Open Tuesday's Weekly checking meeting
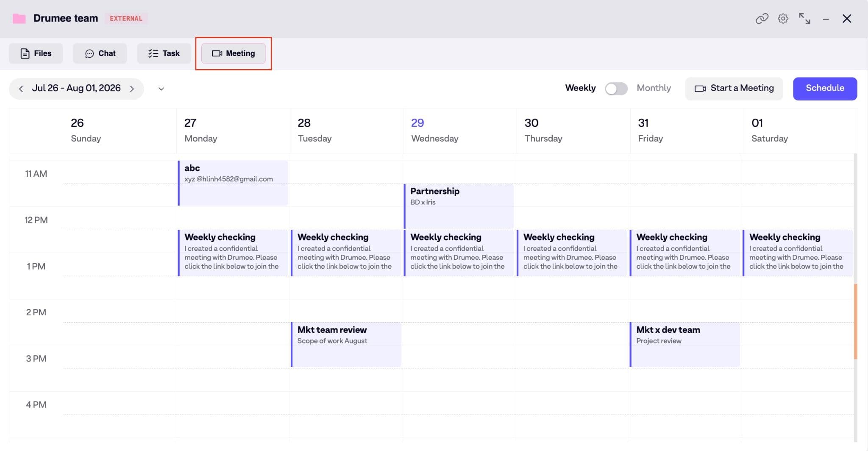Screen dimensions: 868x451 coord(346,253)
